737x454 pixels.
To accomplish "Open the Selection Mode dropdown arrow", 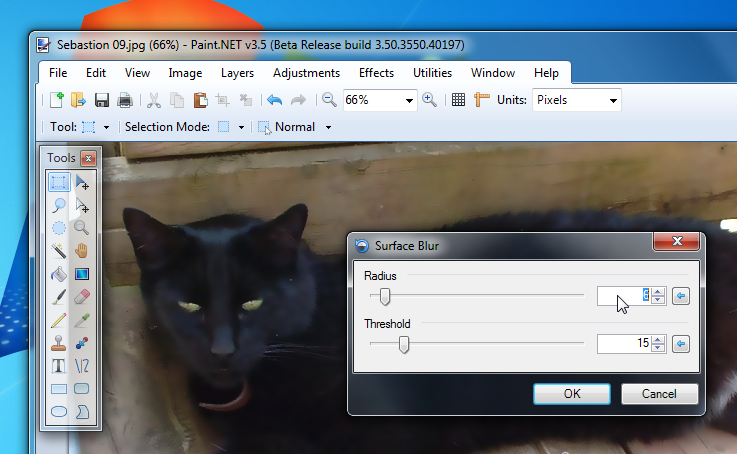I will coord(241,127).
